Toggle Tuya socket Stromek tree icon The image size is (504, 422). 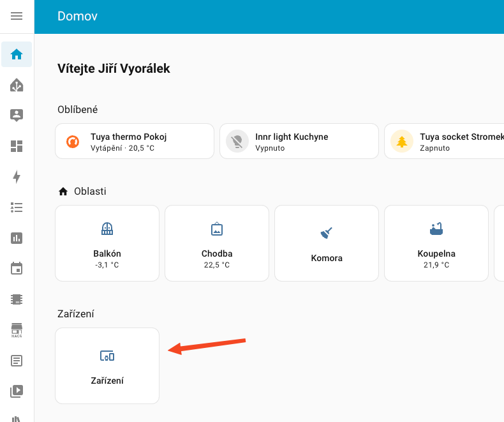402,141
